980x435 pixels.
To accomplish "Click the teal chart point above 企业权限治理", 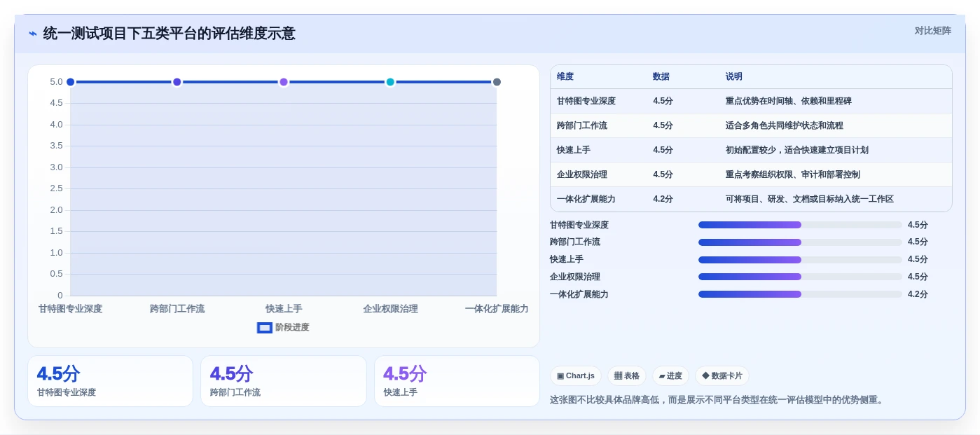I will click(390, 82).
